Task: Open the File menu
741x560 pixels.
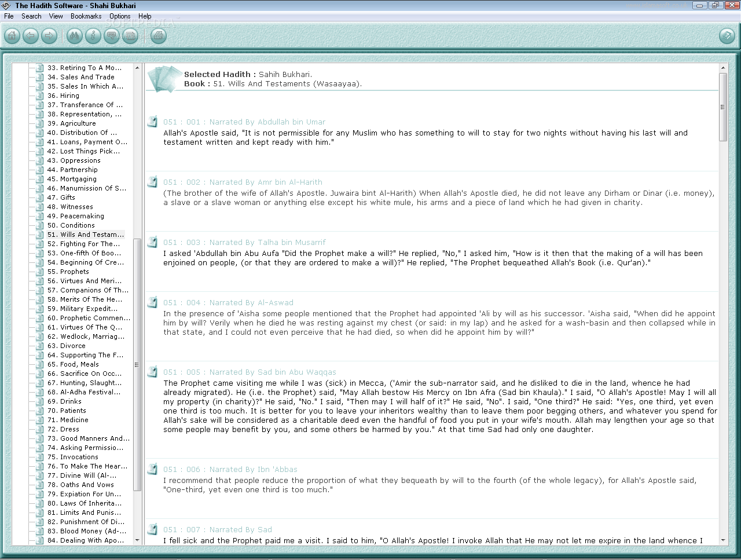Action: pos(9,16)
